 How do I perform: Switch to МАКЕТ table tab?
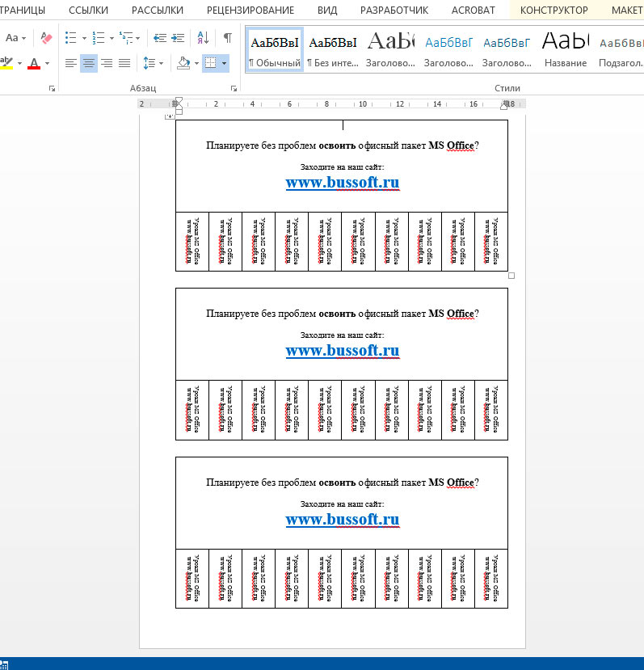click(x=627, y=11)
